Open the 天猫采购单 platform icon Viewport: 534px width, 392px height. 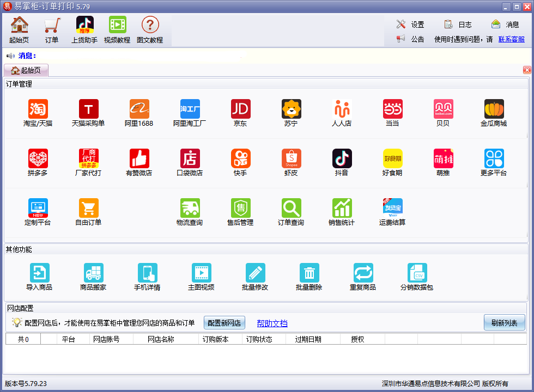(88, 113)
